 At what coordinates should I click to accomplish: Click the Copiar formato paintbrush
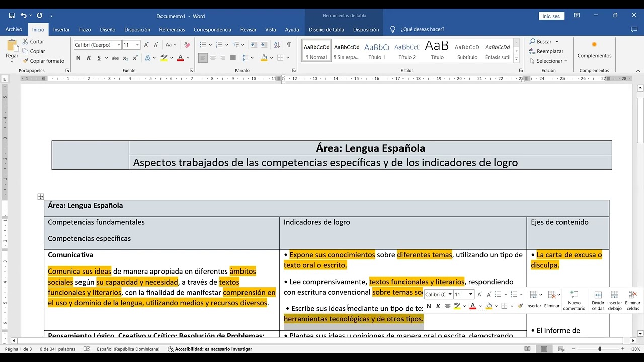(25, 61)
